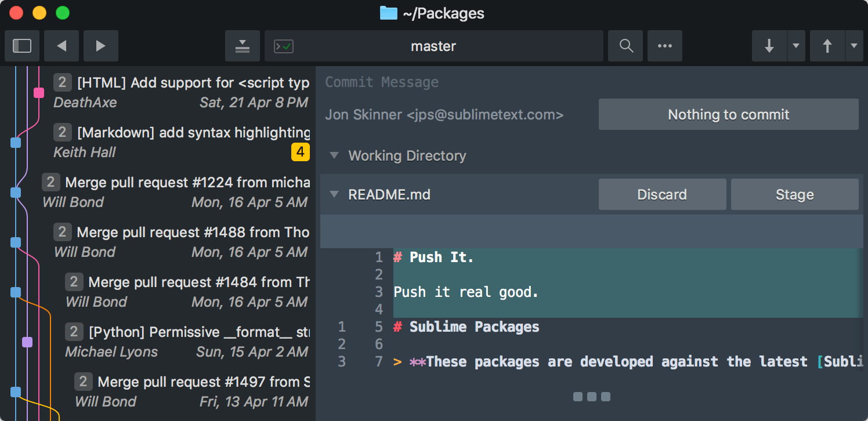Open the search tool
The width and height of the screenshot is (868, 421).
click(x=625, y=45)
